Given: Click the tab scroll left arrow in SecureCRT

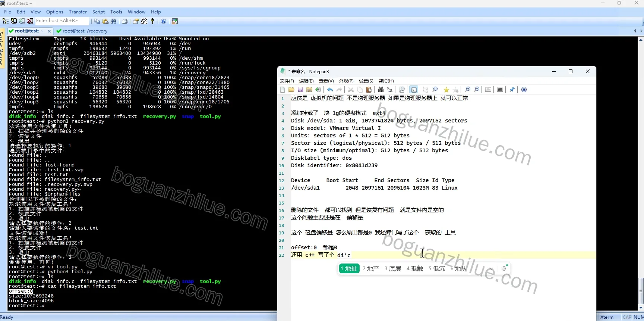Looking at the screenshot, I should click(x=635, y=31).
